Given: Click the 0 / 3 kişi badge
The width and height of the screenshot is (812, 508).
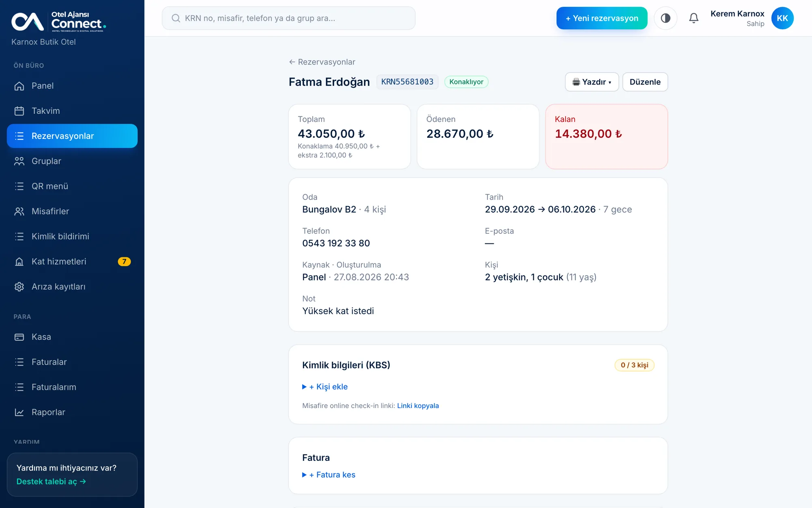Looking at the screenshot, I should coord(634,365).
